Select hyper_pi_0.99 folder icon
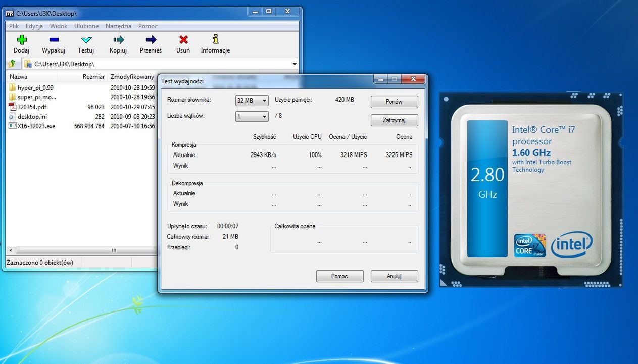This screenshot has width=638, height=364. pos(13,87)
